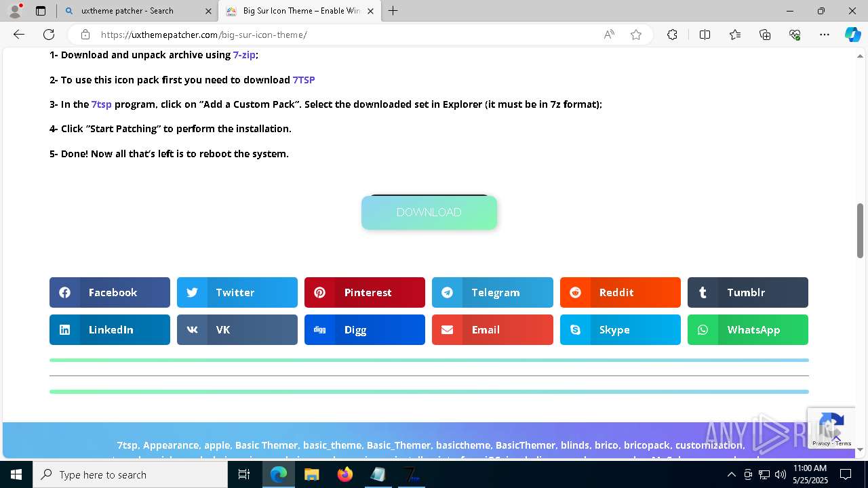Click the taskbar search box

pyautogui.click(x=130, y=474)
